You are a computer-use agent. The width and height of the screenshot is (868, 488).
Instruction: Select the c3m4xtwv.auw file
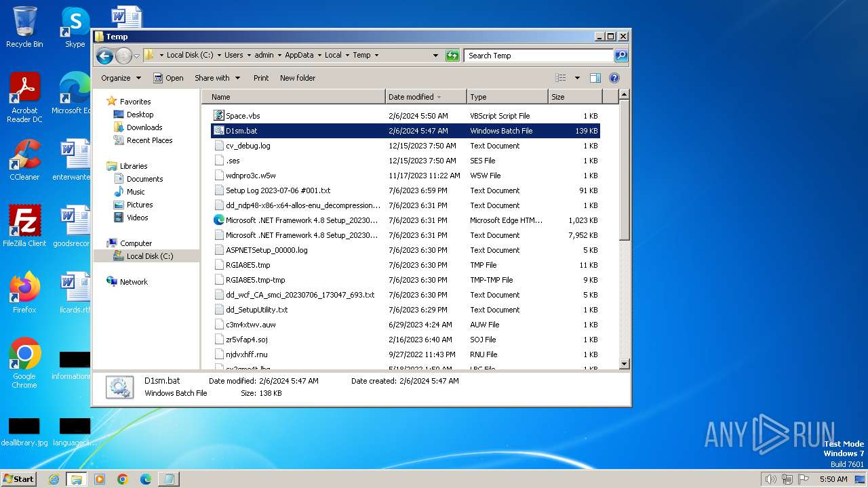[406, 325]
